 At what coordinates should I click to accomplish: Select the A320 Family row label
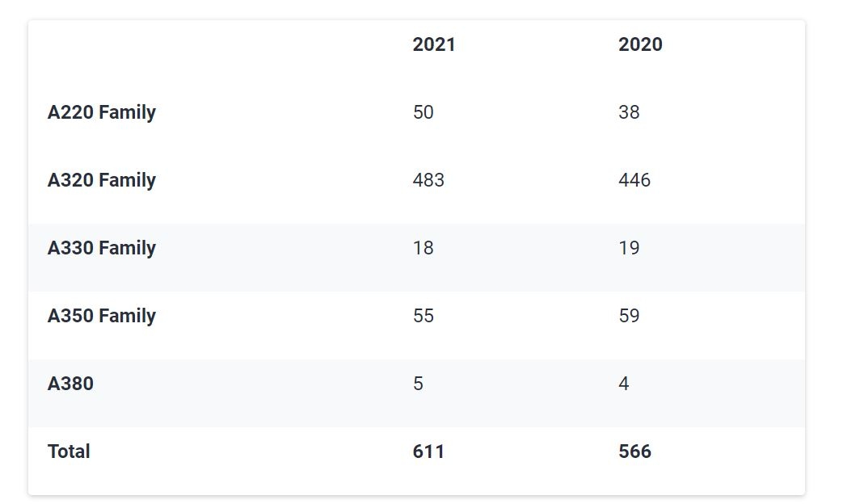(x=102, y=181)
